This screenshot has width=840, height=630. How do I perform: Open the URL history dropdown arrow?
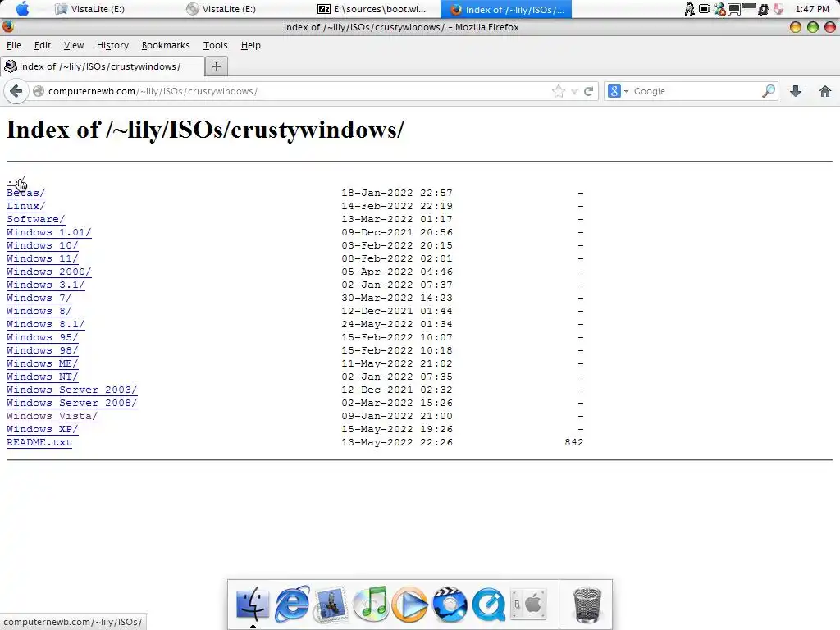pyautogui.click(x=574, y=92)
